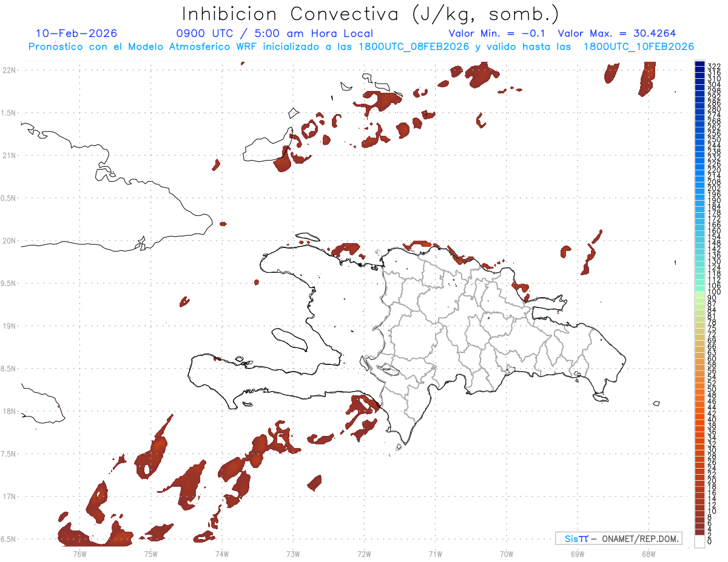Viewport: 728px width, 562px height.
Task: Click the 1800UTC_08FEB2026 initialization time text
Action: (413, 47)
